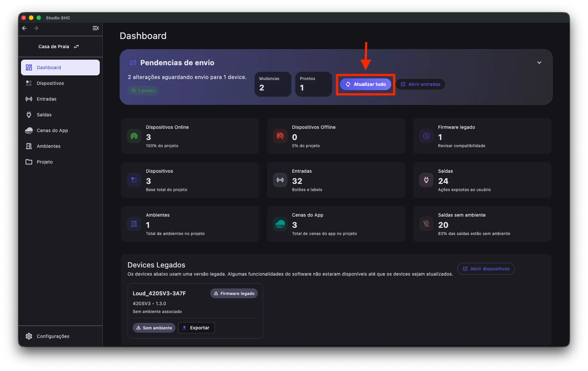
Task: Click Atualizar tudo button
Action: pos(366,84)
